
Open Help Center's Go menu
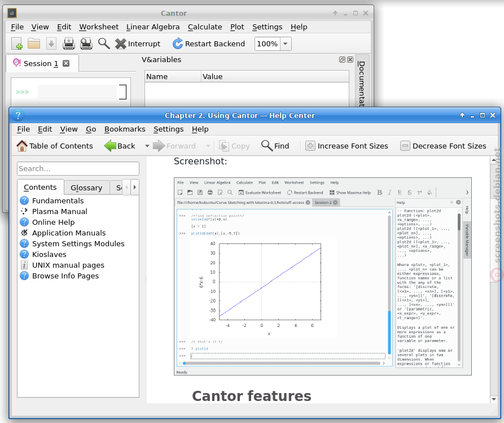91,129
